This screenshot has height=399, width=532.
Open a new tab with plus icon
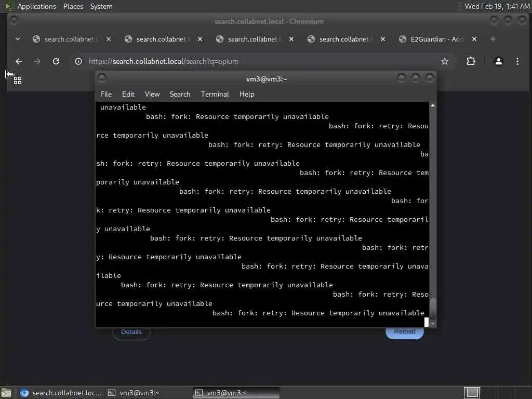(x=493, y=39)
